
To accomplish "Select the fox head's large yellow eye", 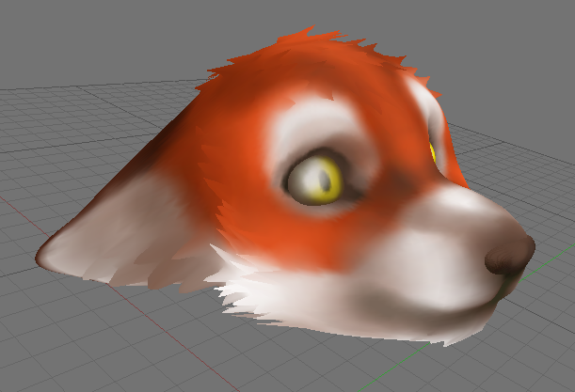I will pos(315,180).
